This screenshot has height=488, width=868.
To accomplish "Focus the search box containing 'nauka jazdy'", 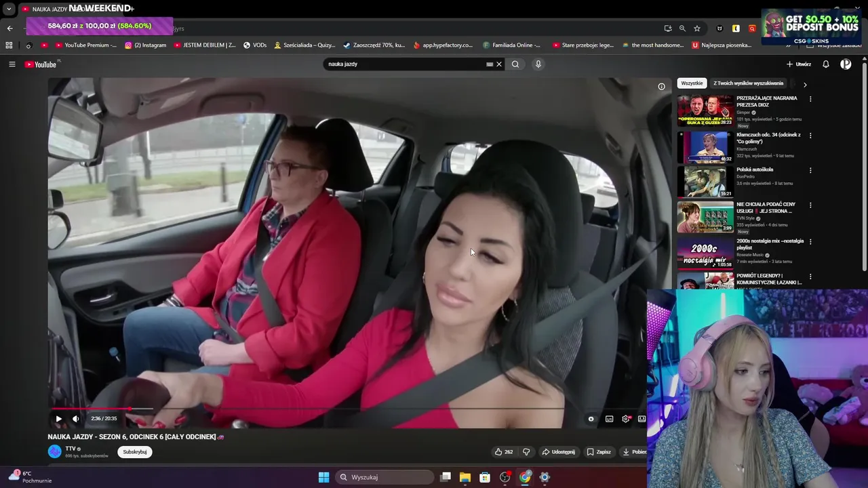I will point(403,64).
